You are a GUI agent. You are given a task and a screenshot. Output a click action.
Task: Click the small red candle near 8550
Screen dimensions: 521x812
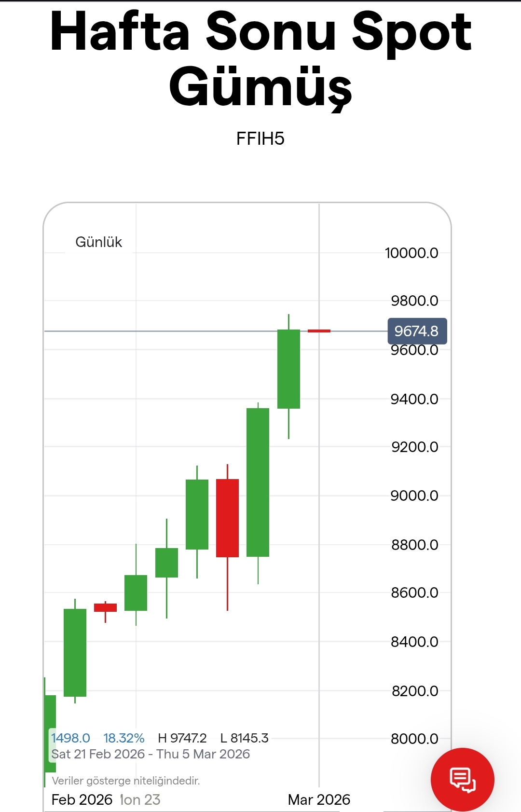[x=105, y=607]
